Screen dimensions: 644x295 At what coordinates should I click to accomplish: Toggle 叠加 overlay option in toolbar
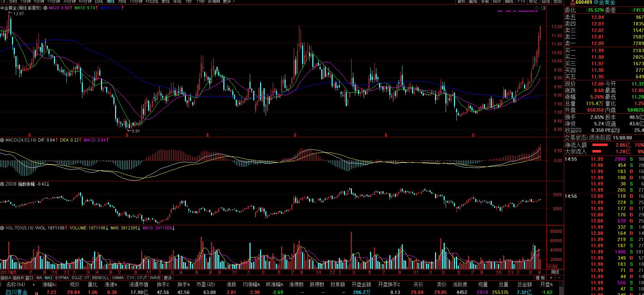[473, 2]
